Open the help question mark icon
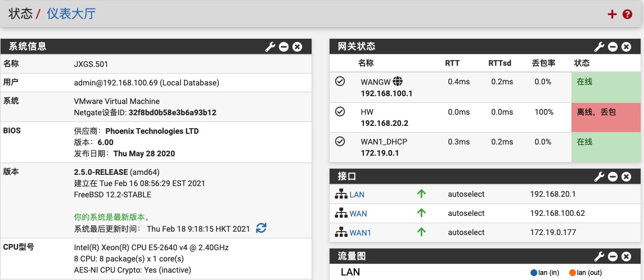Screen dimensions: 644x280 pos(628,14)
